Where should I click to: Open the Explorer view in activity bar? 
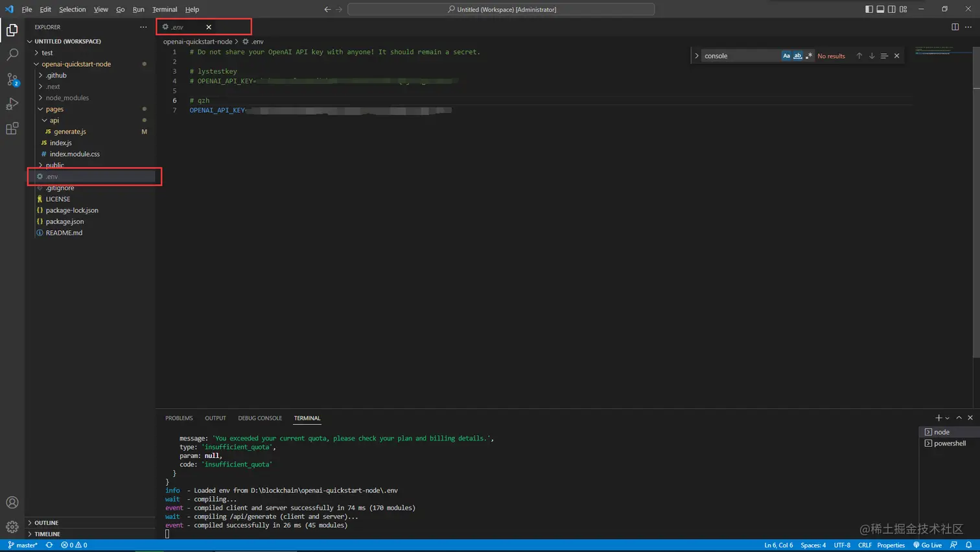tap(12, 30)
